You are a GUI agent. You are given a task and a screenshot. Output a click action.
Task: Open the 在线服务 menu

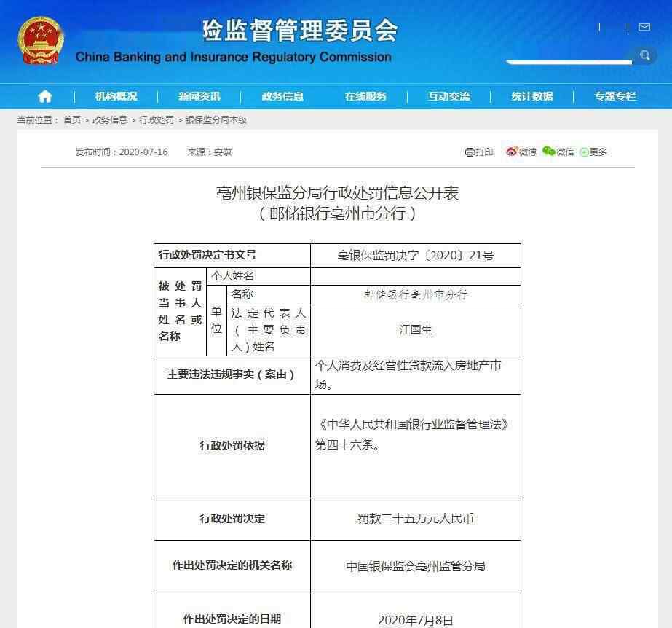365,96
